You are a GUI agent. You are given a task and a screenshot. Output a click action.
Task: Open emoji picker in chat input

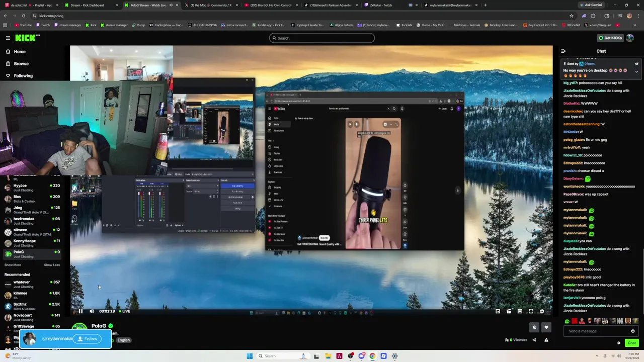click(633, 331)
